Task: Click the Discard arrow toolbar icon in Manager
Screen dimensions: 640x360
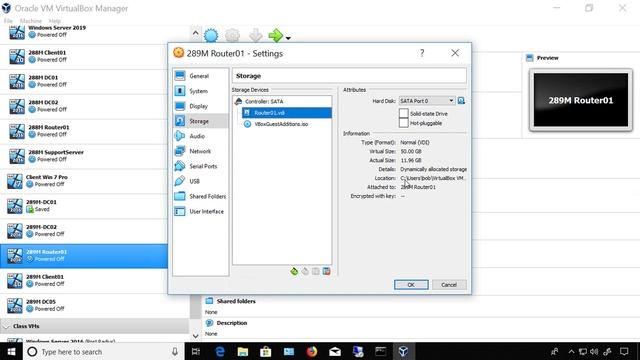Action: click(256, 36)
